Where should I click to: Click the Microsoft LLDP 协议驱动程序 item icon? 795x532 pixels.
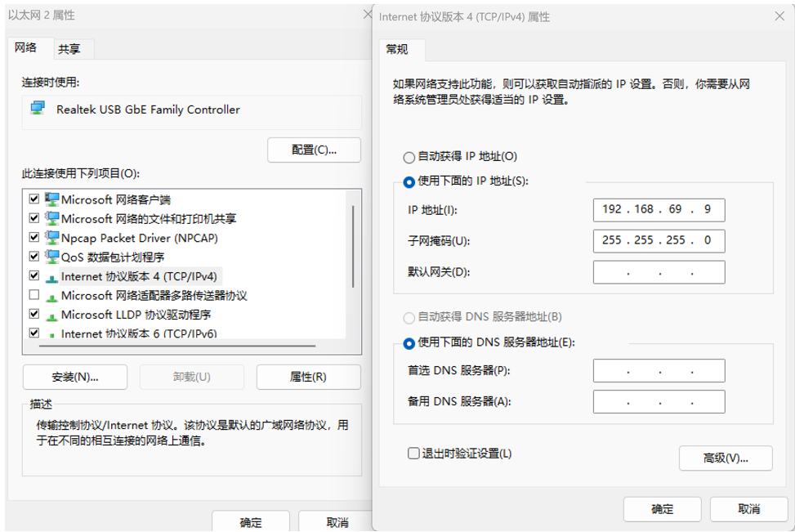tap(51, 316)
